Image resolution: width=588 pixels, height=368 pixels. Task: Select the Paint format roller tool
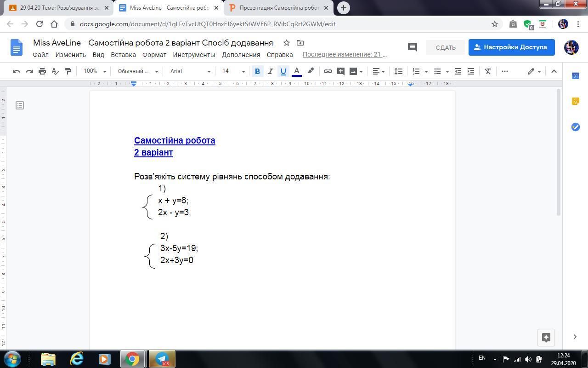pos(68,71)
